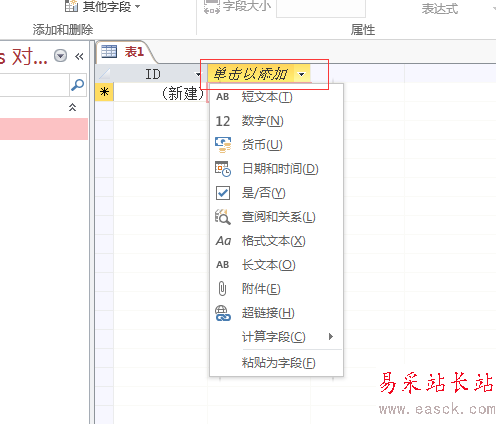The width and height of the screenshot is (496, 424).
Task: Select Paste as Fields (粘贴为字段)
Action: point(276,363)
